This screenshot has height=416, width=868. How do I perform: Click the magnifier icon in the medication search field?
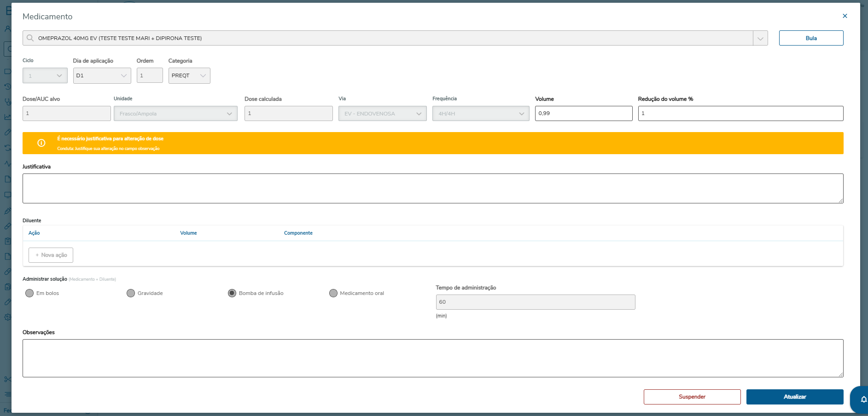point(30,38)
